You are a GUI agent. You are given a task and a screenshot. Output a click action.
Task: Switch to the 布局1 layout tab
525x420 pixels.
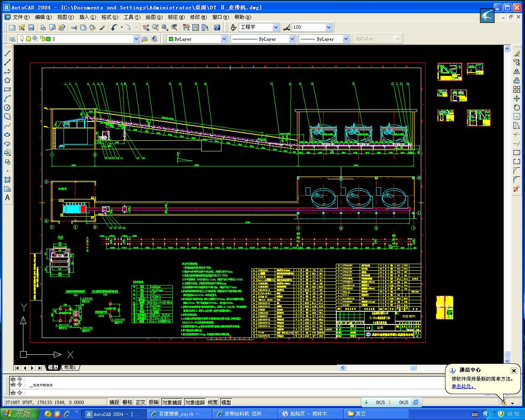(70, 367)
